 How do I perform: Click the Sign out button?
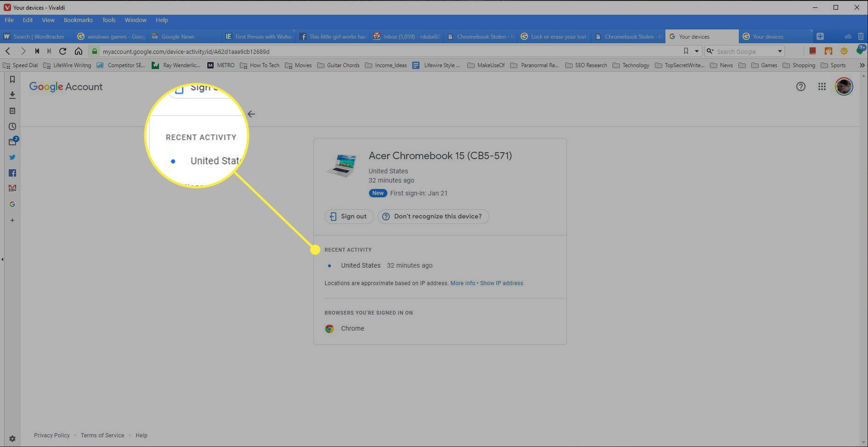point(349,217)
